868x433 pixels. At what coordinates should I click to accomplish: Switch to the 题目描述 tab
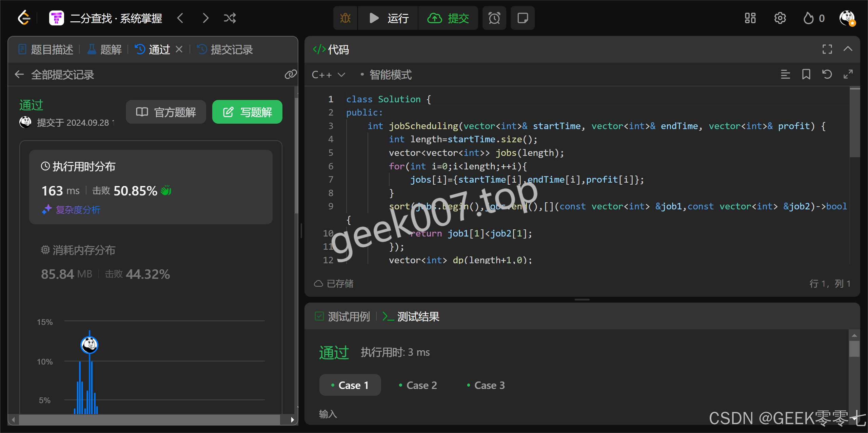[x=46, y=49]
